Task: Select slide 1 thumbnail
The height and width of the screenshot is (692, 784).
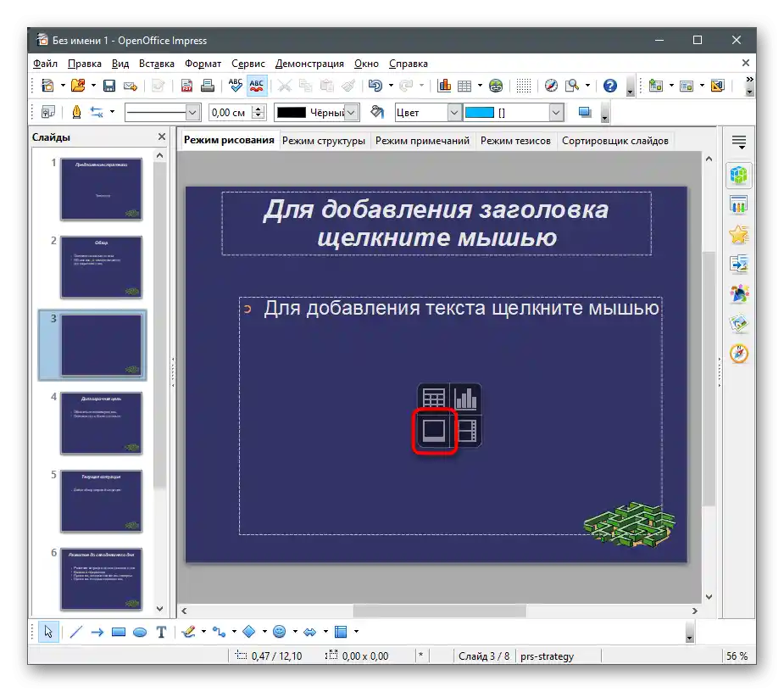Action: pyautogui.click(x=102, y=189)
